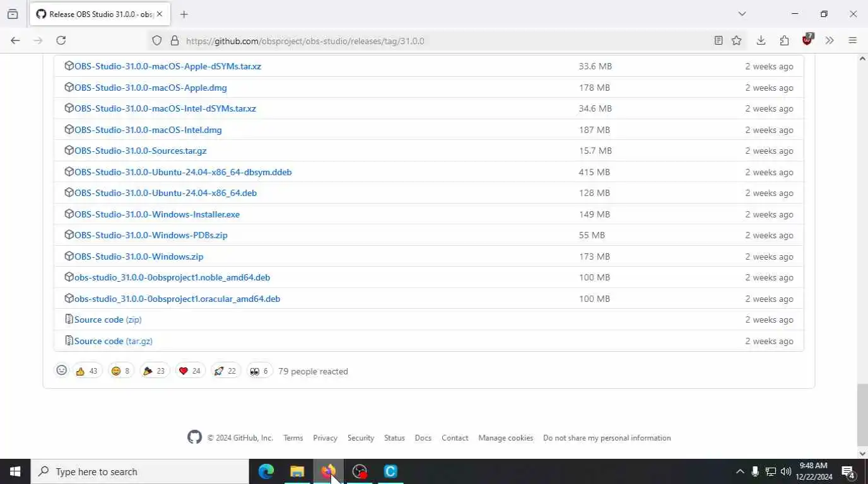Open OBS Studio from taskbar
The image size is (868, 484).
(360, 471)
